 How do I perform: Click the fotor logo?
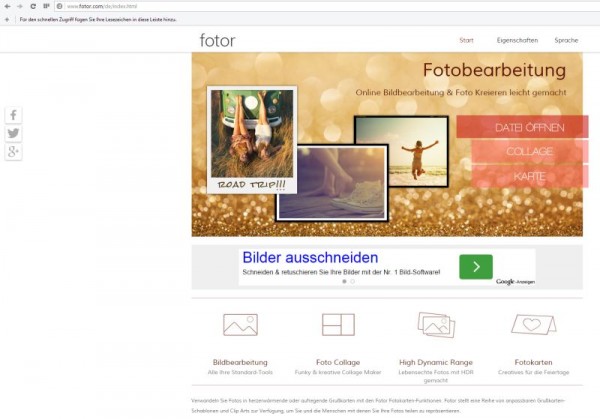217,40
